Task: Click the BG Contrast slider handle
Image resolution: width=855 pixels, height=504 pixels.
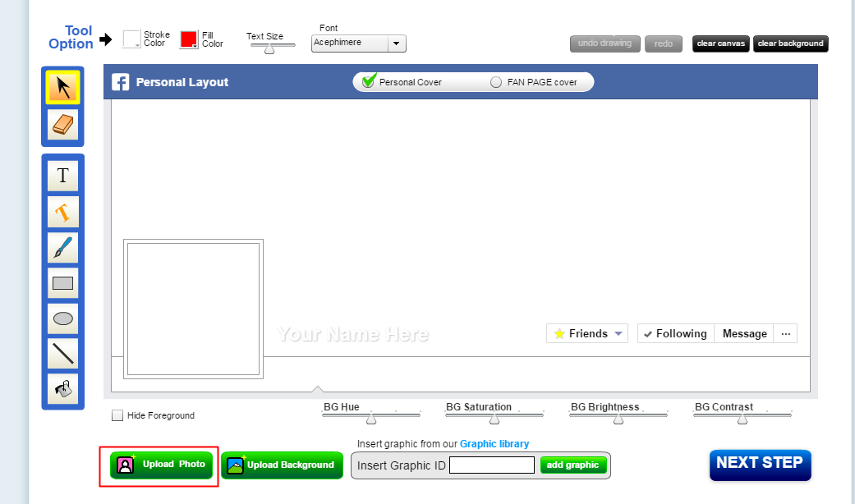Action: click(x=742, y=419)
